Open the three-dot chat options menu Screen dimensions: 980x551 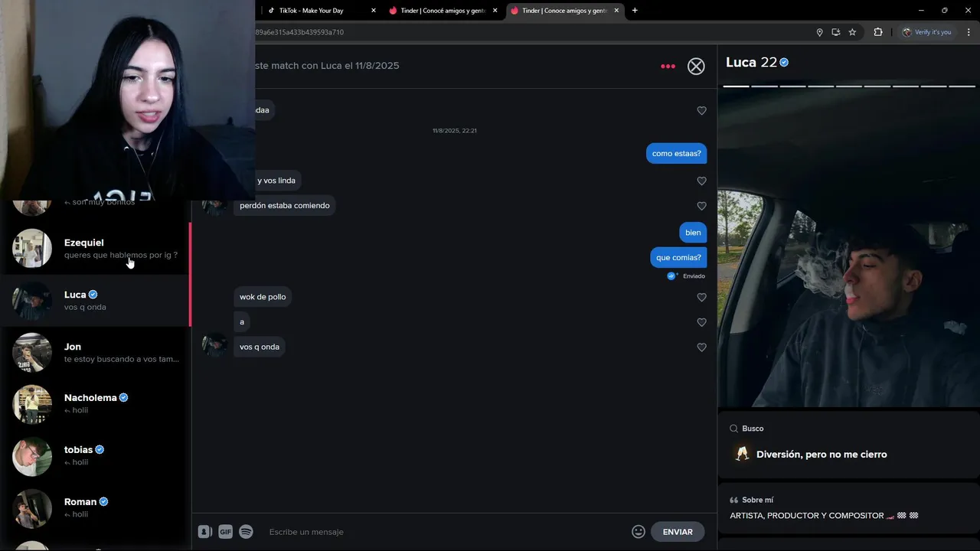(x=668, y=67)
